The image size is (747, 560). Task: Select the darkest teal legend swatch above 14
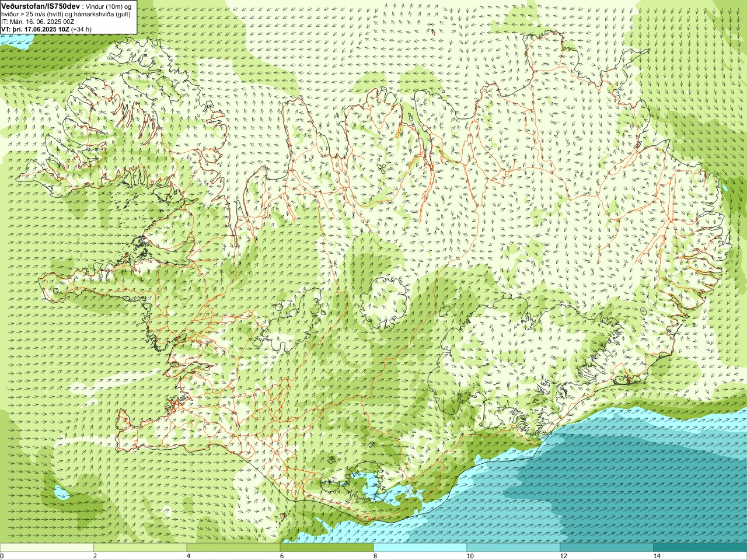700,548
